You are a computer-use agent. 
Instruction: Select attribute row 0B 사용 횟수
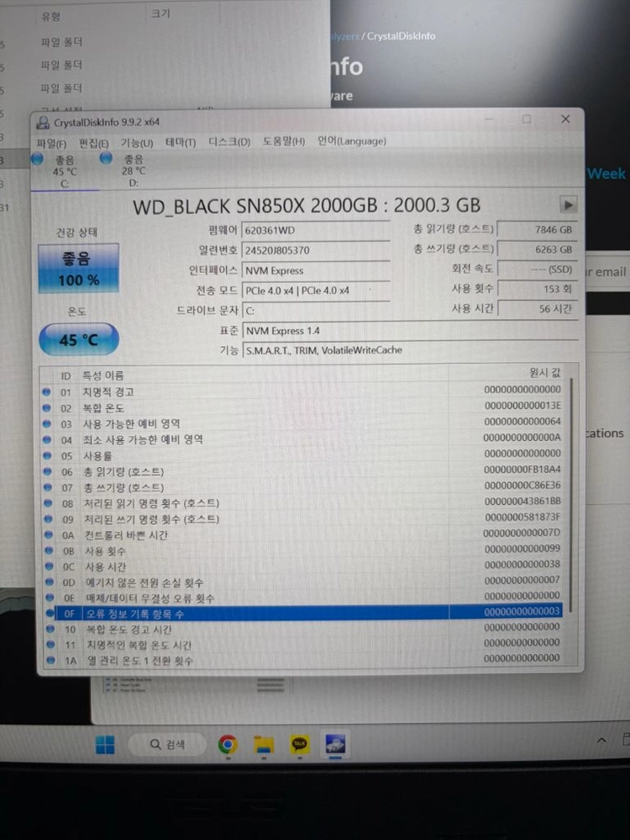[302, 549]
